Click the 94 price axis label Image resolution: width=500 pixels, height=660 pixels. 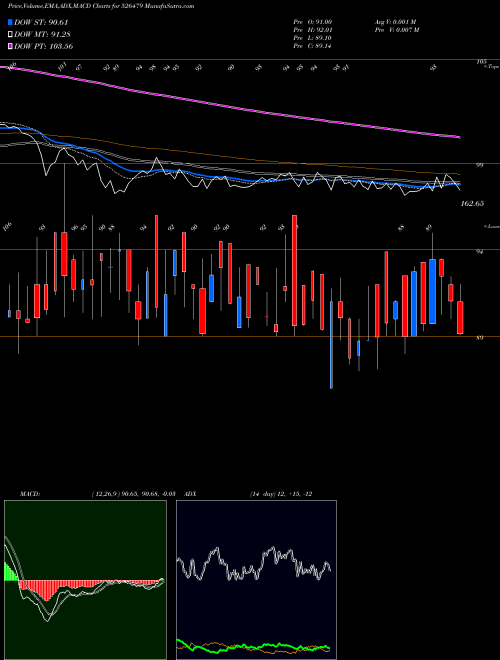pyautogui.click(x=479, y=251)
